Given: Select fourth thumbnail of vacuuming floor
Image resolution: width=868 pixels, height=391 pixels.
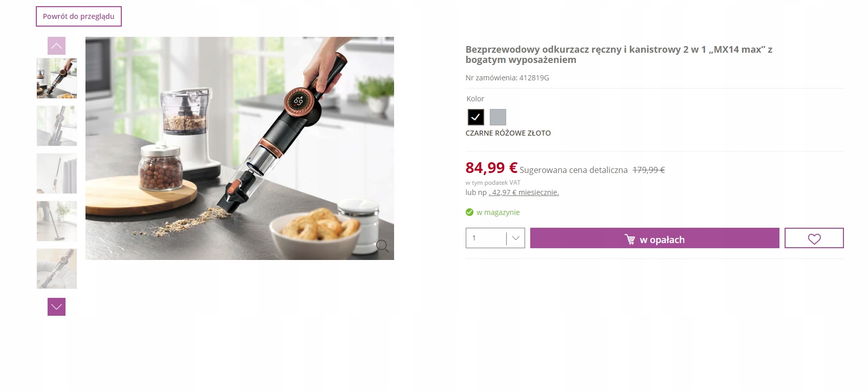Looking at the screenshot, I should (x=57, y=221).
